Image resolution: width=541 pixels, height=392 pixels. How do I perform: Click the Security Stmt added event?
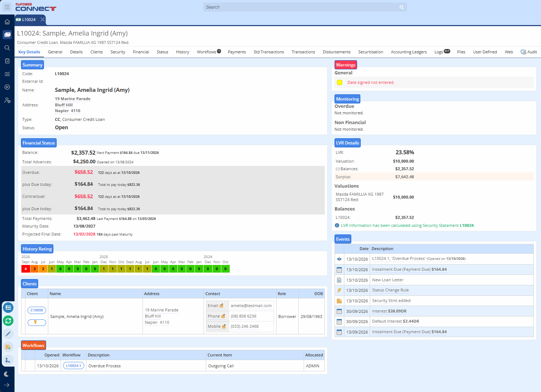pyautogui.click(x=391, y=301)
